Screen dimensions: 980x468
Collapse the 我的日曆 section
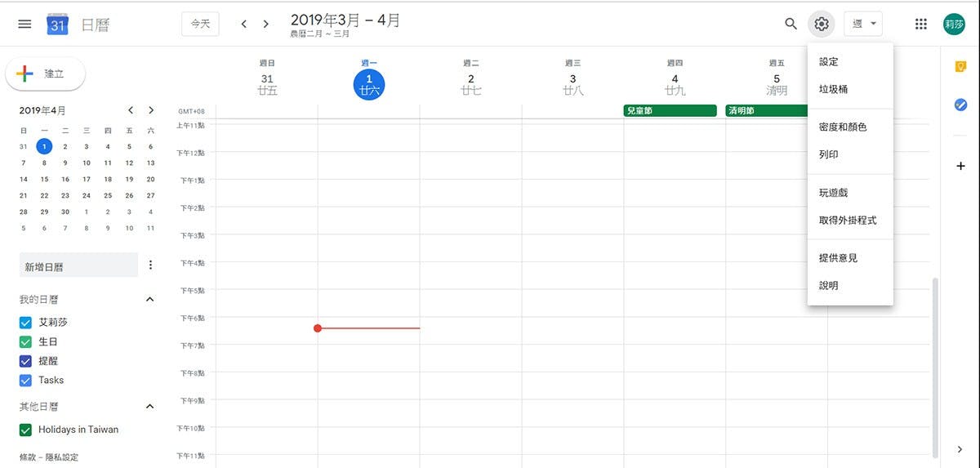149,300
